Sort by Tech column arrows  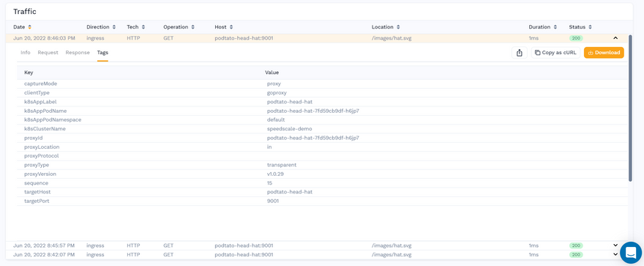(143, 27)
